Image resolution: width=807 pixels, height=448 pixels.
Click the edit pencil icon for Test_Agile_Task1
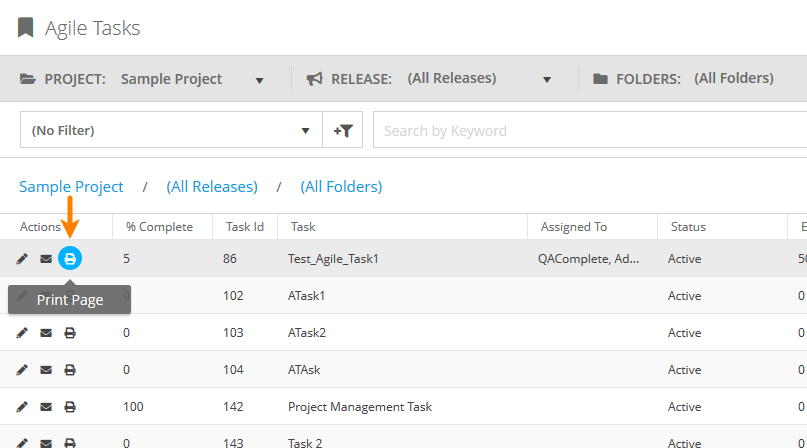click(22, 259)
